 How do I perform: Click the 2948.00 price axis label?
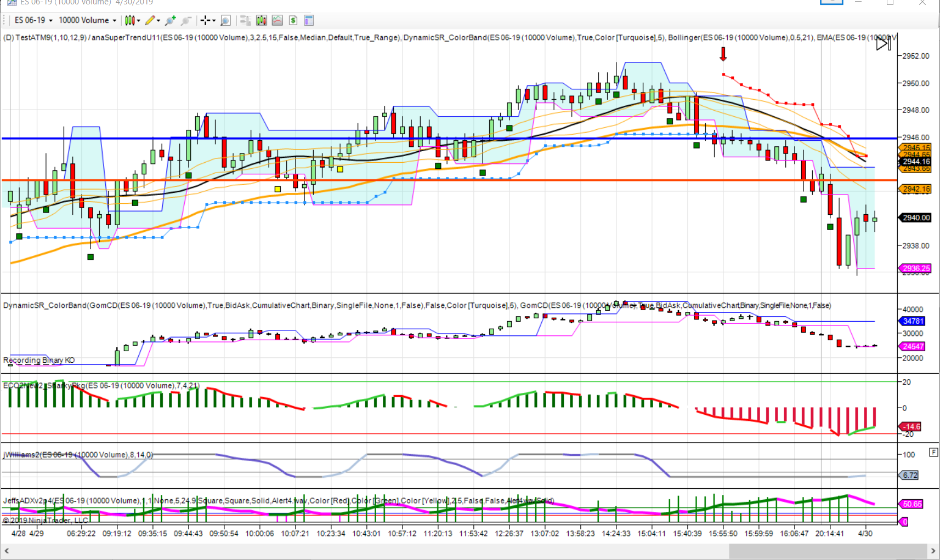click(x=916, y=110)
